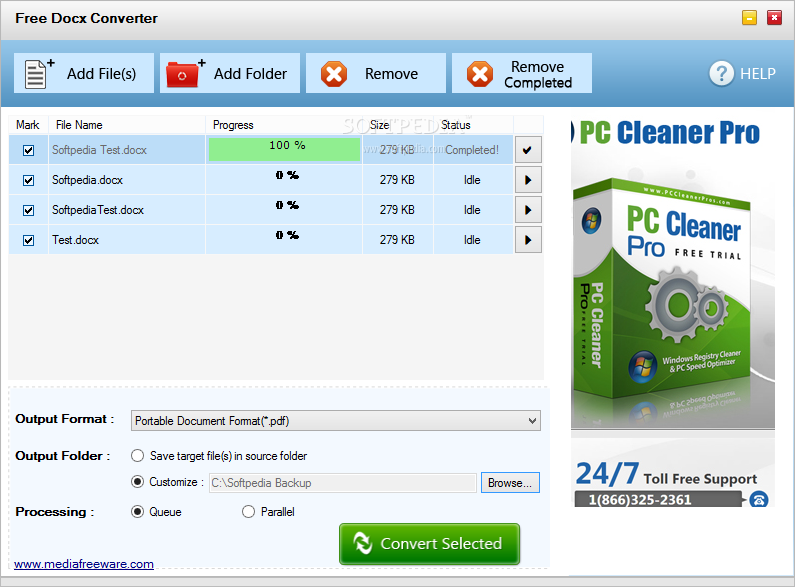Start conversion of Softpedia.docx using its play arrow
Image resolution: width=795 pixels, height=587 pixels.
tap(528, 180)
